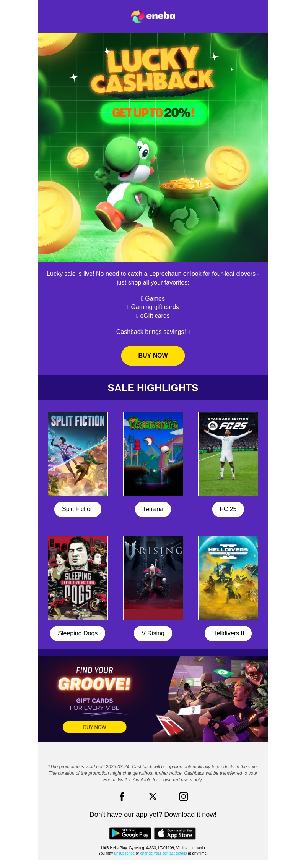
Task: Click the Google Play badge
Action: tap(130, 833)
